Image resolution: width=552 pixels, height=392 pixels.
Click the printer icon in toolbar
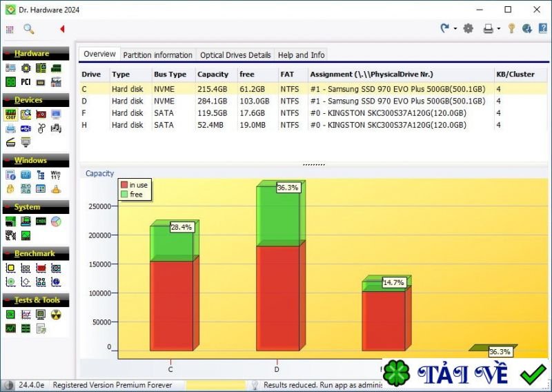click(x=489, y=28)
